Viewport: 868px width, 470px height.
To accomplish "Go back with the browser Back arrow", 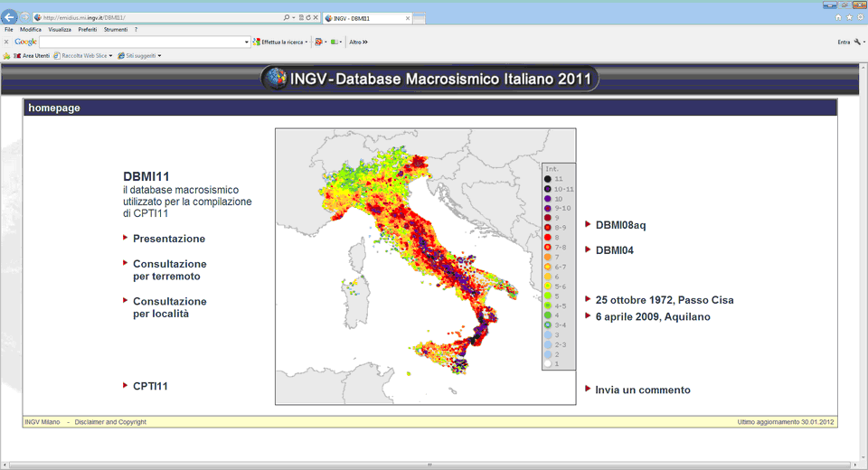I will coord(9,17).
